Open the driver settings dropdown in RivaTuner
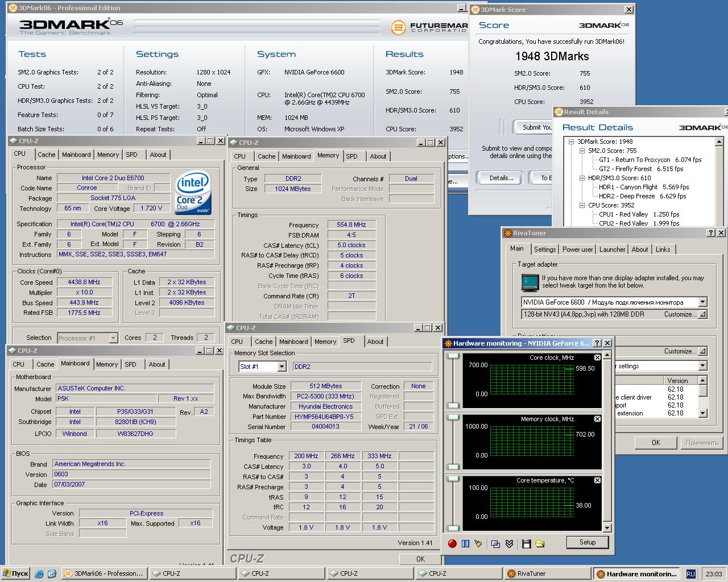This screenshot has height=582, width=728. pyautogui.click(x=702, y=366)
